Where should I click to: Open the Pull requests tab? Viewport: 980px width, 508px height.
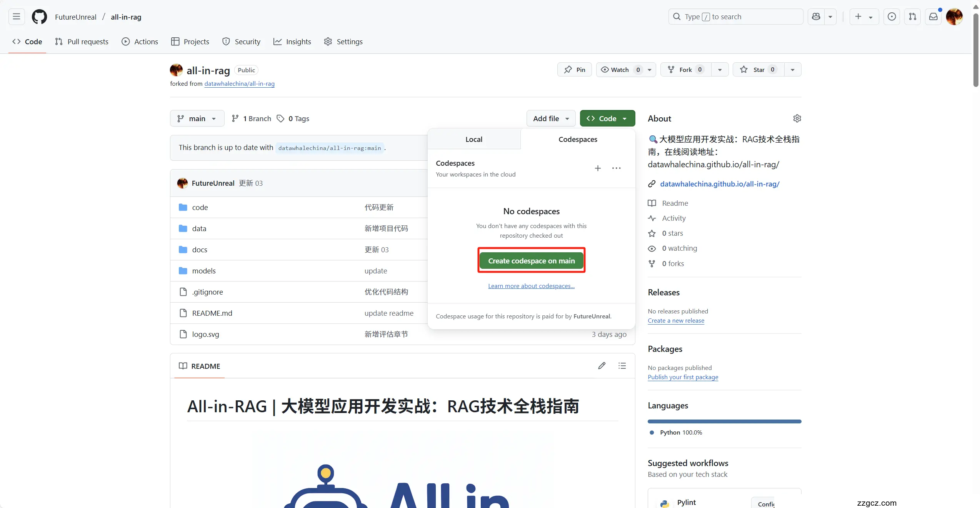click(82, 42)
